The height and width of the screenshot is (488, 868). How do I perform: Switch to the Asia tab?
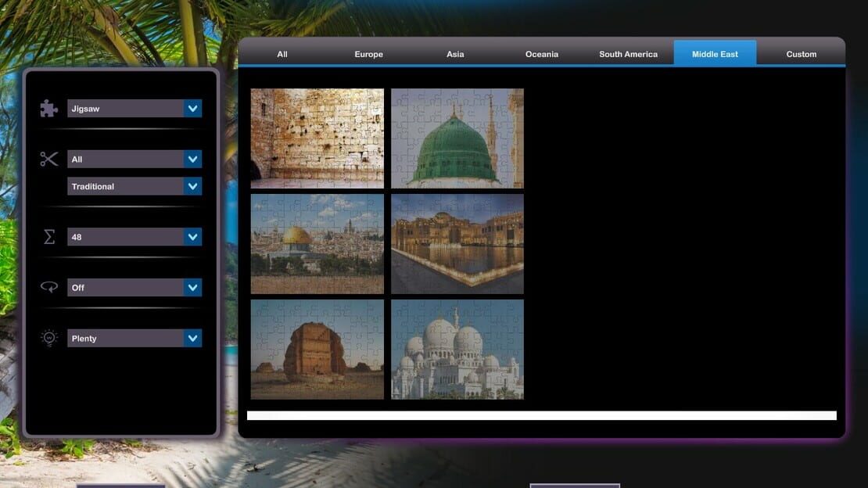pos(455,54)
